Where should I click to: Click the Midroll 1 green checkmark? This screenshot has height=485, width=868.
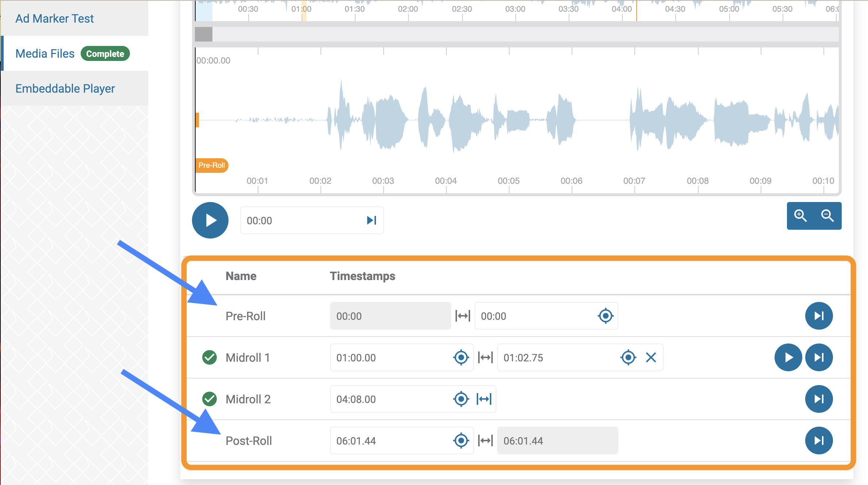[x=210, y=357]
